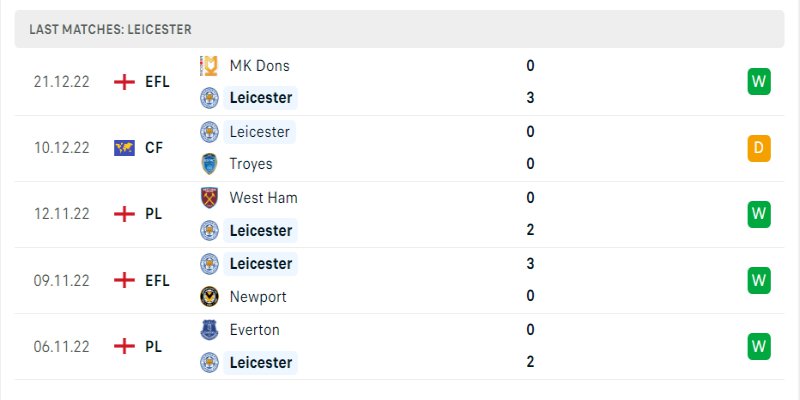Click the green W badge for Everton match
Image resolution: width=800 pixels, height=400 pixels.
759,346
